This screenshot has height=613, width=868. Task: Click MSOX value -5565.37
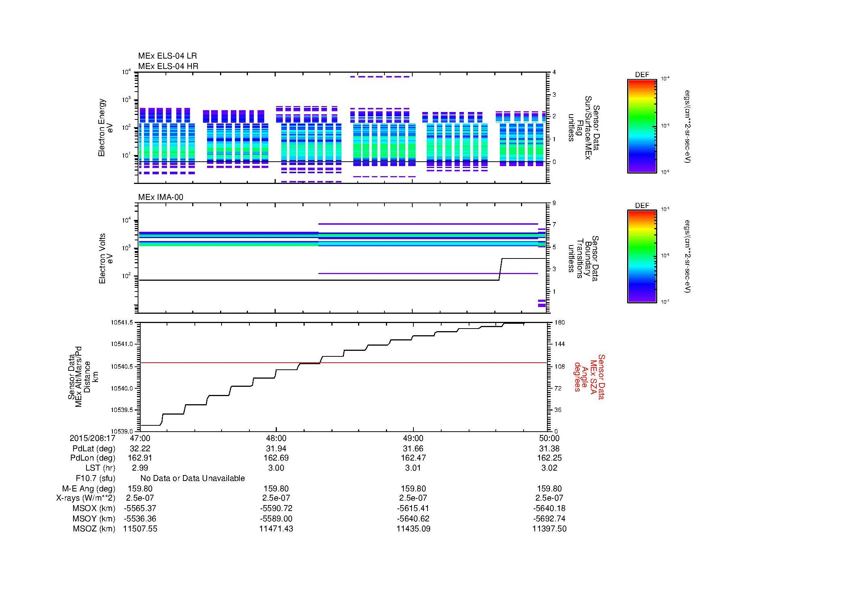pos(140,508)
